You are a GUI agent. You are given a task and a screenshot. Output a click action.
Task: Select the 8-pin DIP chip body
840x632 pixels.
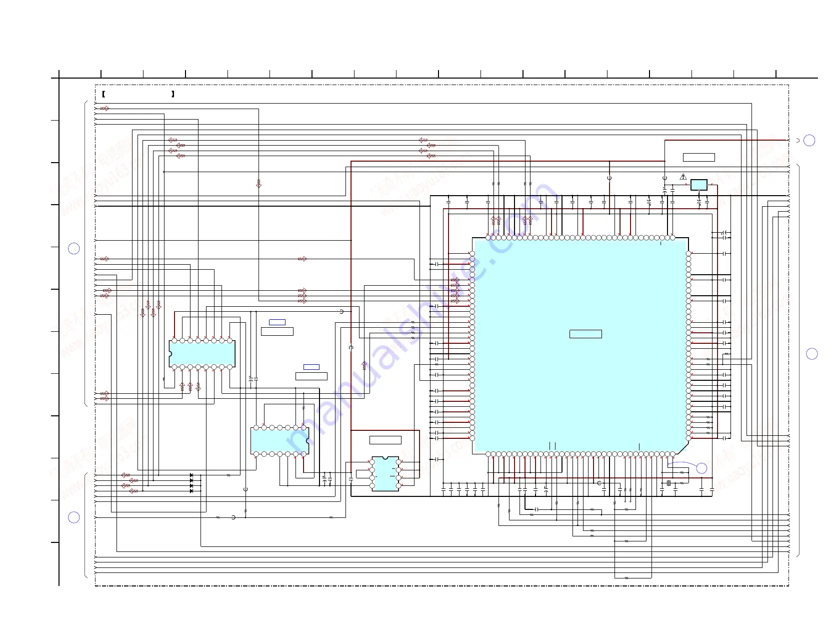(x=385, y=473)
